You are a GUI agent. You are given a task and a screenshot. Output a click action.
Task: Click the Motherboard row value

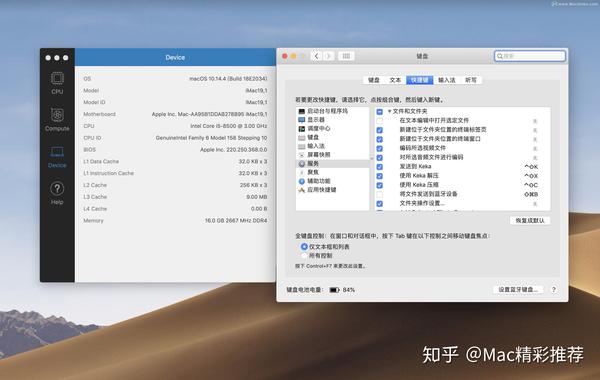(209, 114)
